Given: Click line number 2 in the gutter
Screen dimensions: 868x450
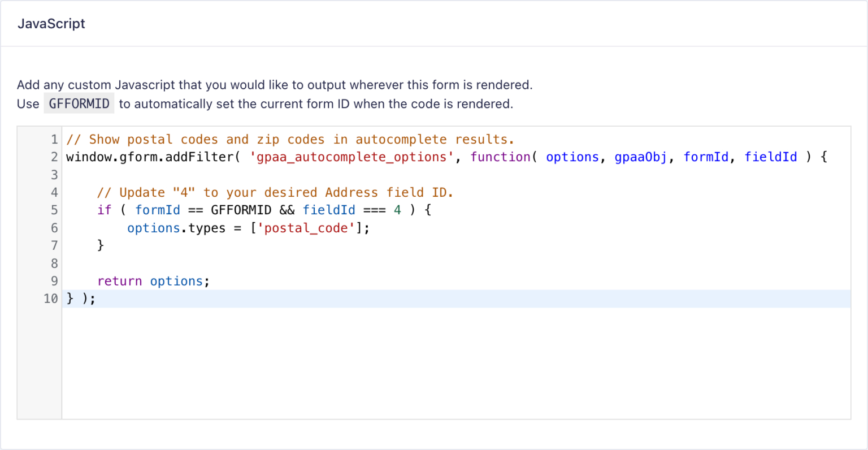Looking at the screenshot, I should coord(54,157).
